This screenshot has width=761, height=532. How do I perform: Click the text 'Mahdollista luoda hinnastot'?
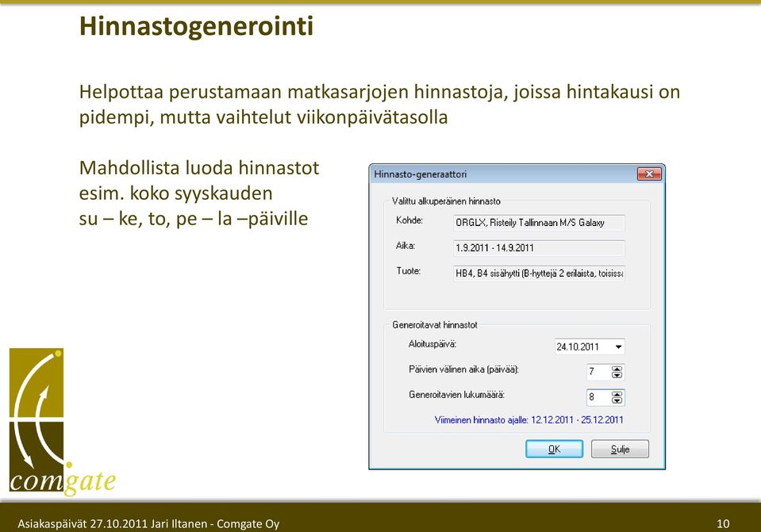tap(199, 168)
